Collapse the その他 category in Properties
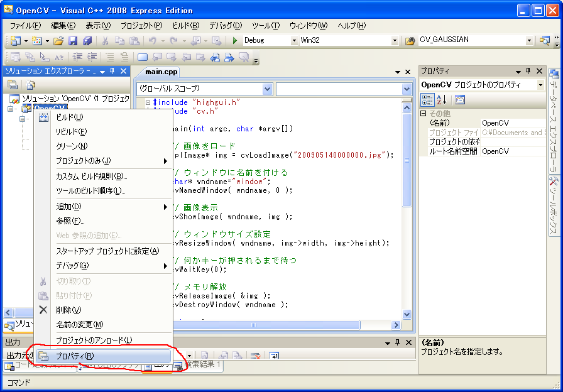This screenshot has width=563, height=392. tap(424, 114)
